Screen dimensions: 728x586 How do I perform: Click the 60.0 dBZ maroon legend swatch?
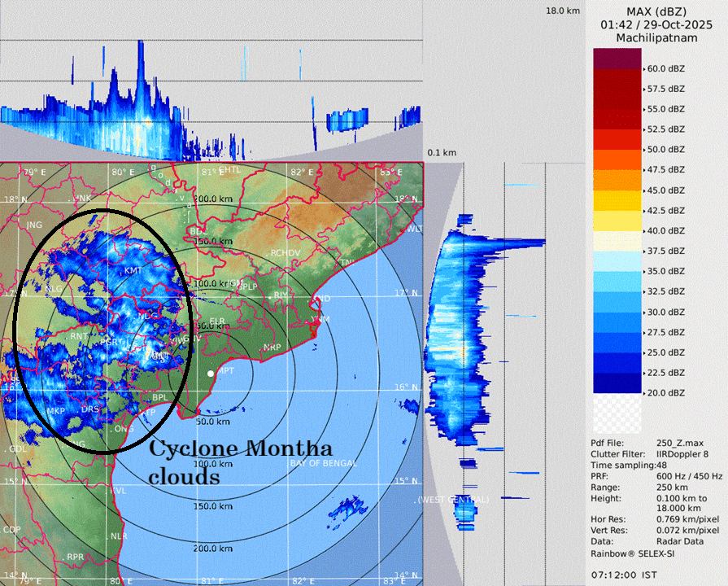(617, 59)
